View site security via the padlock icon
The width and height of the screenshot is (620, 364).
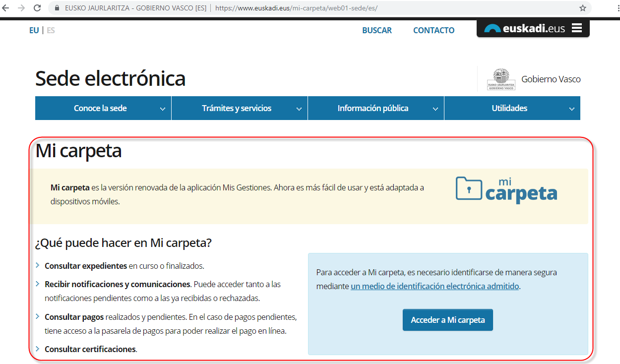click(x=57, y=8)
